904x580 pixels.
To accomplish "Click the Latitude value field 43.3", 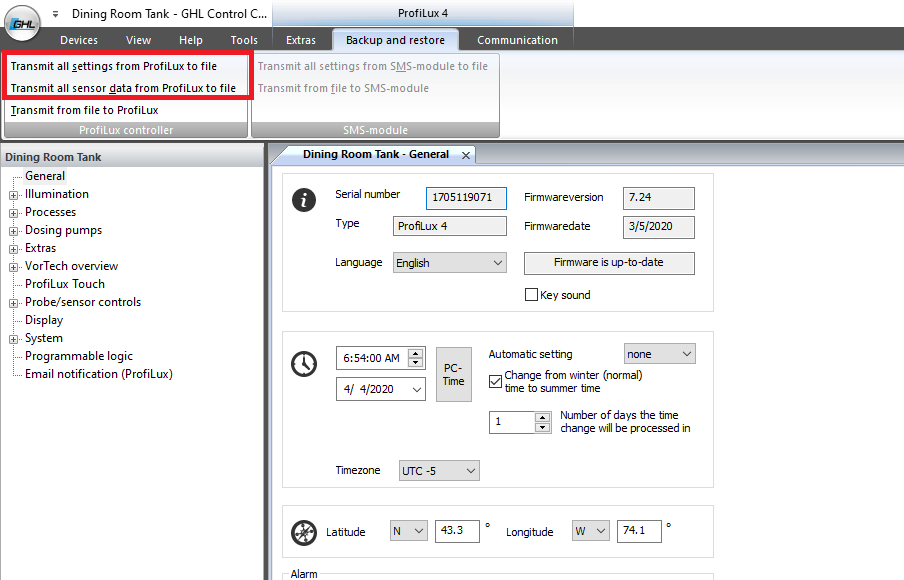I will 457,531.
